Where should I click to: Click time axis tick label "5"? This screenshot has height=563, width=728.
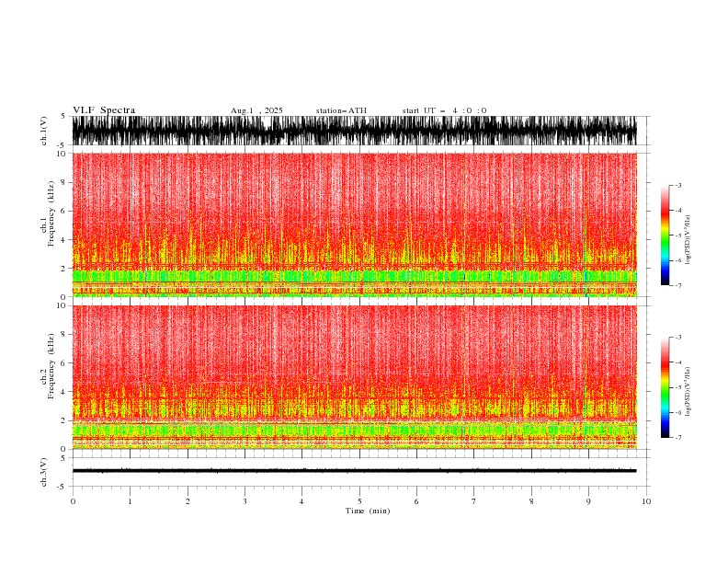point(359,501)
